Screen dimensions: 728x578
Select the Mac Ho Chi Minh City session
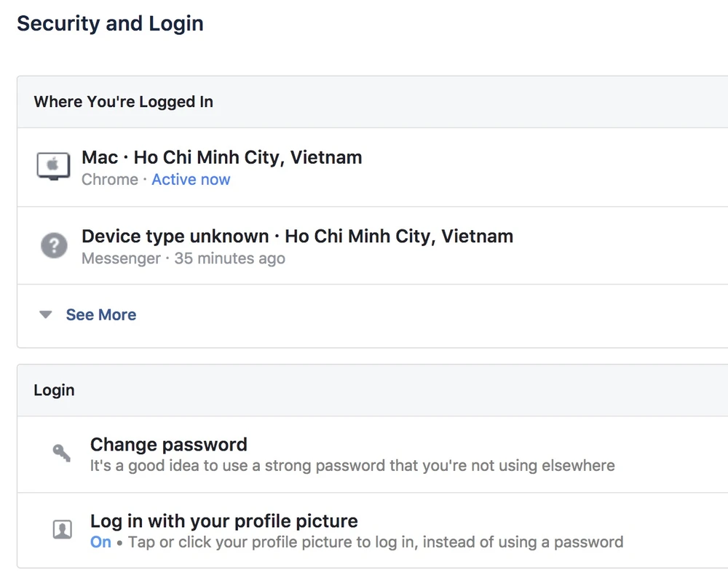pos(221,157)
